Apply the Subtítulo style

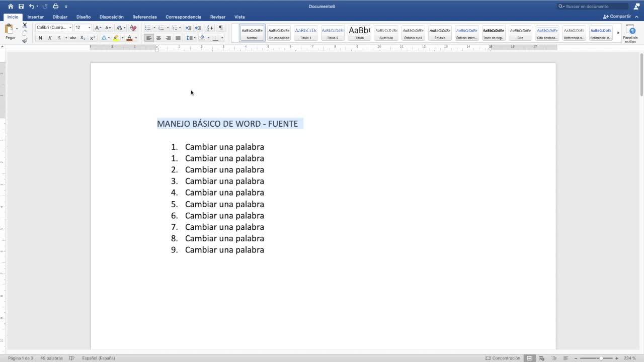(x=386, y=33)
